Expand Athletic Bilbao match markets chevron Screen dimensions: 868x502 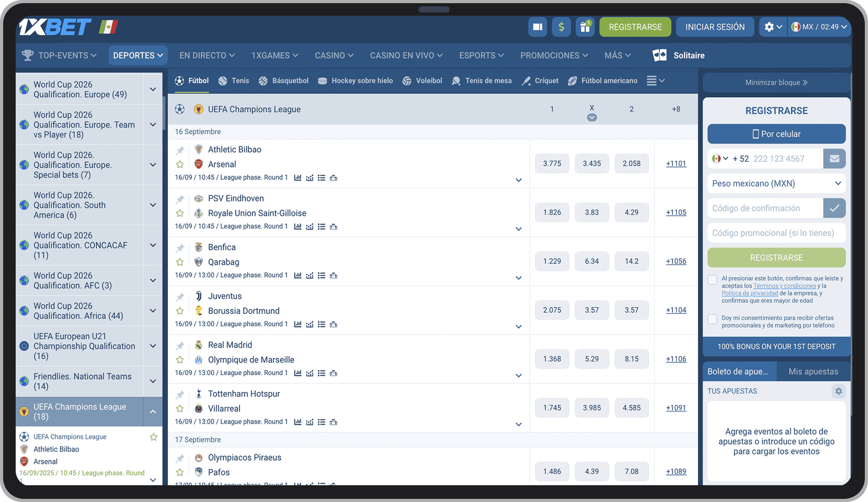(519, 180)
